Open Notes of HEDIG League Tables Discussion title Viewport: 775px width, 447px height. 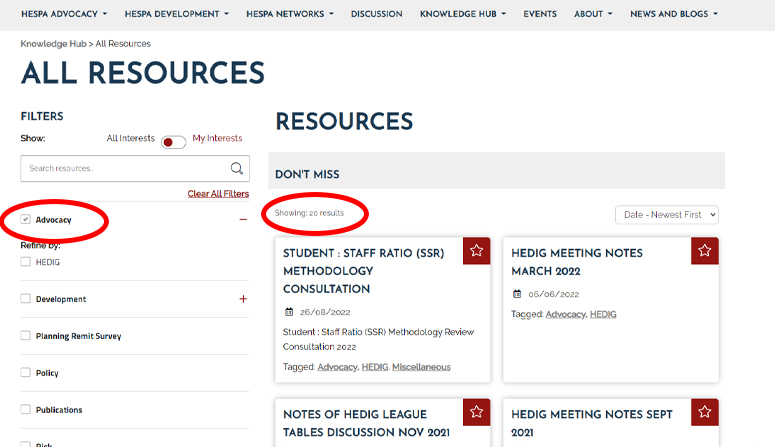tap(366, 423)
